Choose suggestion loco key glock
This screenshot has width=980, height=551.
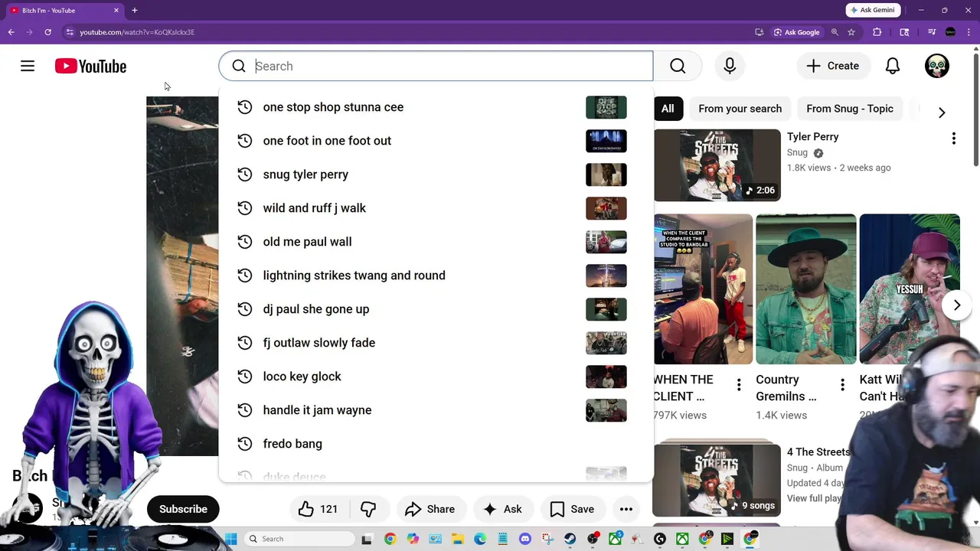[x=436, y=377]
